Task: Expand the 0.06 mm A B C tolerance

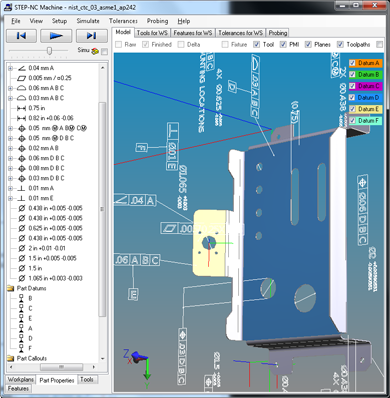Action: point(10,88)
